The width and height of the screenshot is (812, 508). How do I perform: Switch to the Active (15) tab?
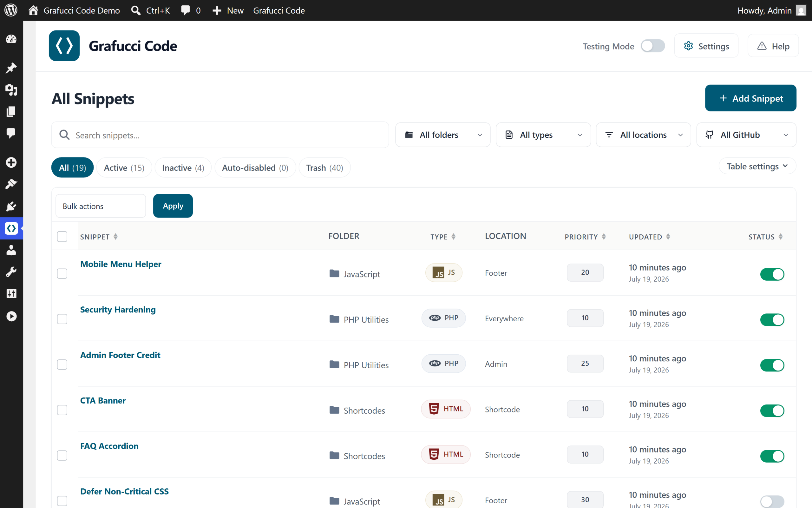coord(124,167)
